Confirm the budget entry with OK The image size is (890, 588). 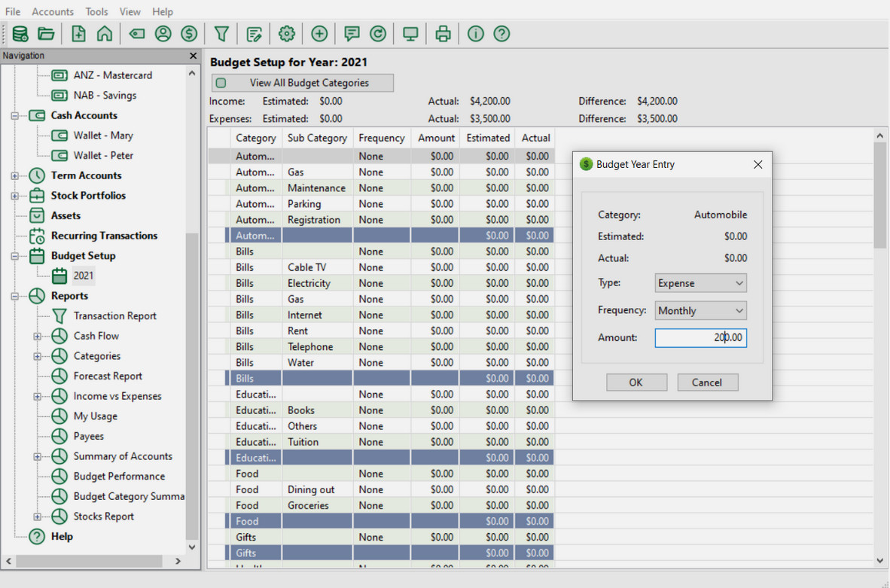(636, 382)
